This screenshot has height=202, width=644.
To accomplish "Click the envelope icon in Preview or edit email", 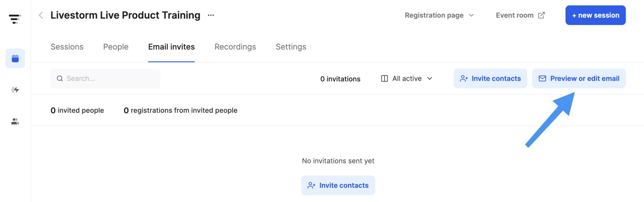I will point(542,78).
